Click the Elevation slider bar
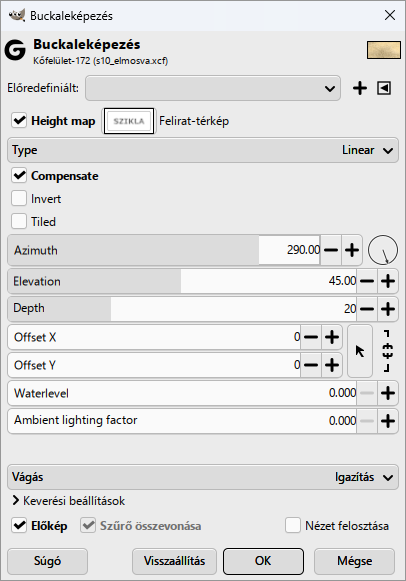This screenshot has width=406, height=581. [x=182, y=281]
